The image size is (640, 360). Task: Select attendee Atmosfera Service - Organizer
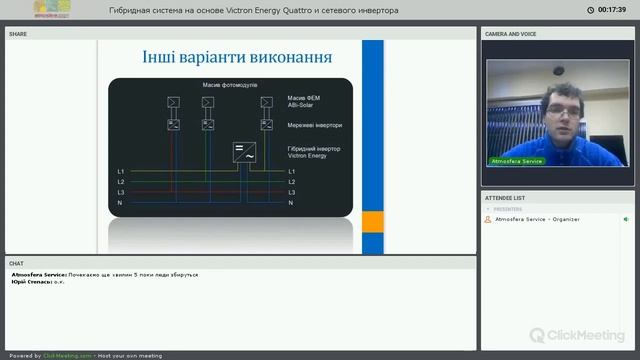pyautogui.click(x=537, y=220)
